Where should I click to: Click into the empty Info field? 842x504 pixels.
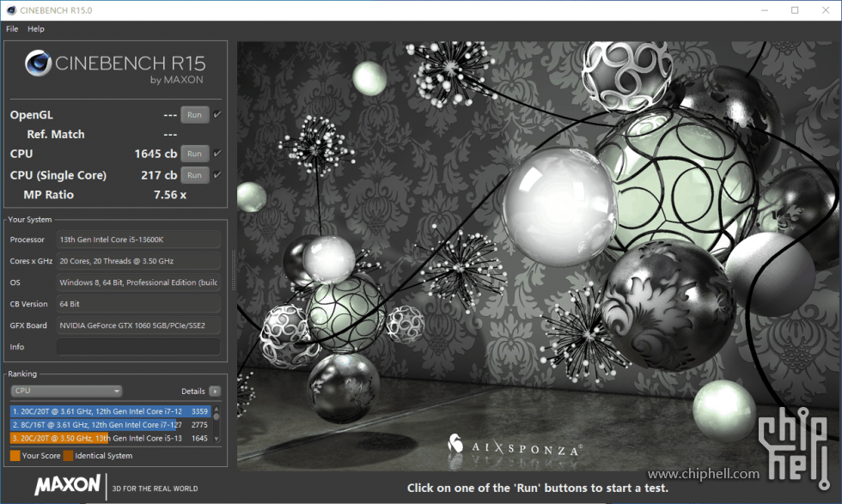138,347
